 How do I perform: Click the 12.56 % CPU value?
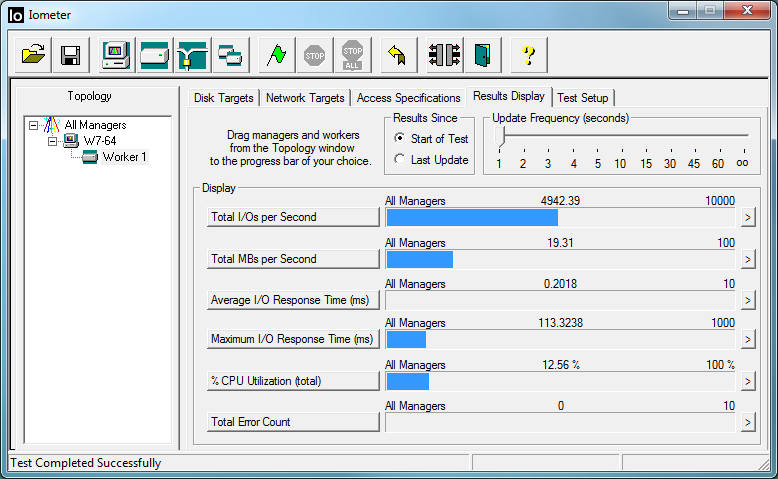(x=561, y=365)
